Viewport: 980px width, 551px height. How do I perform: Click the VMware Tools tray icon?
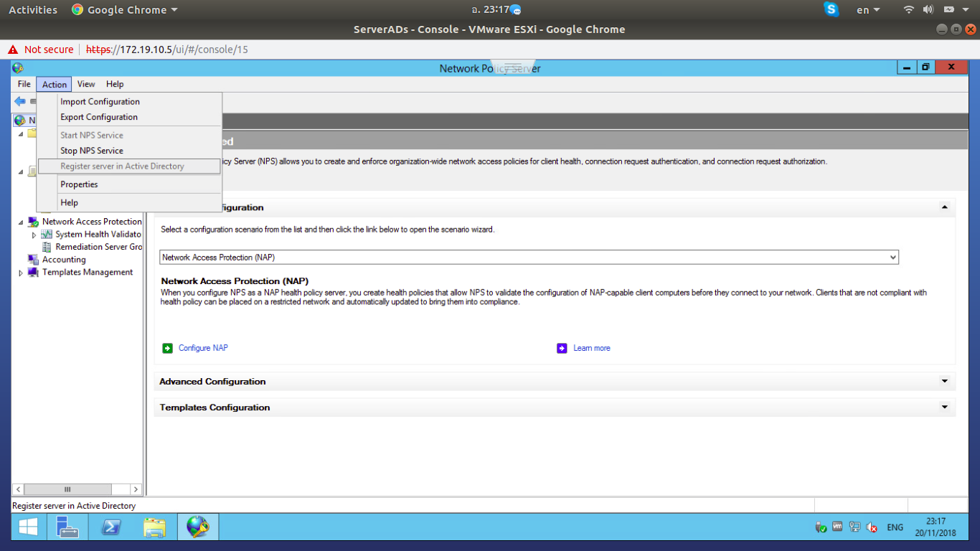837,527
